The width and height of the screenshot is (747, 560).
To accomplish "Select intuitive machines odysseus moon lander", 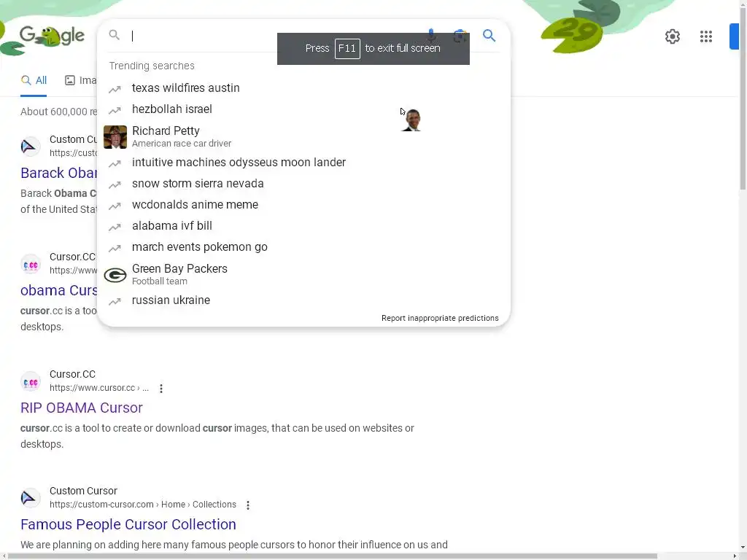I will [304, 163].
